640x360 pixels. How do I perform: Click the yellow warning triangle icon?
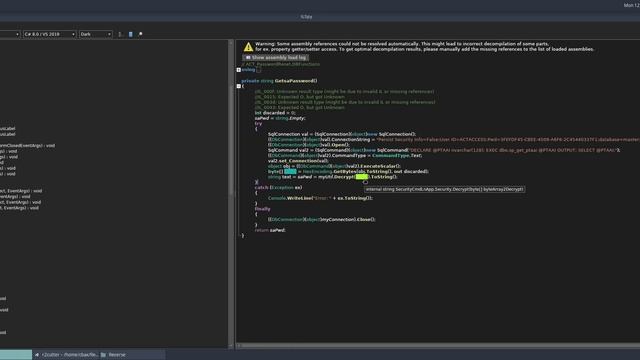pos(248,47)
